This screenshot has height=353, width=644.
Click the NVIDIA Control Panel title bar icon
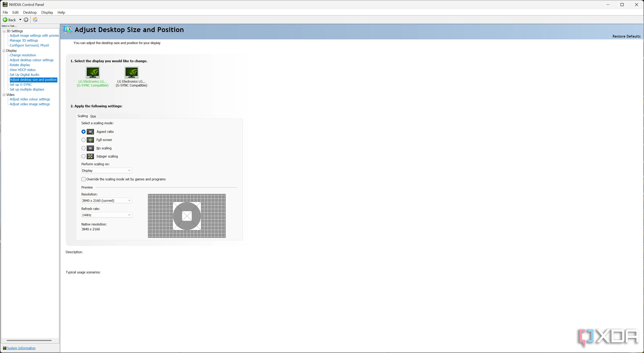pos(5,4)
